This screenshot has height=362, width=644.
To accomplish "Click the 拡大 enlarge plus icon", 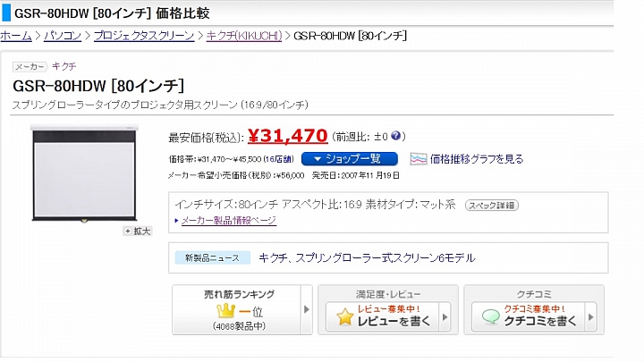I will pyautogui.click(x=128, y=231).
